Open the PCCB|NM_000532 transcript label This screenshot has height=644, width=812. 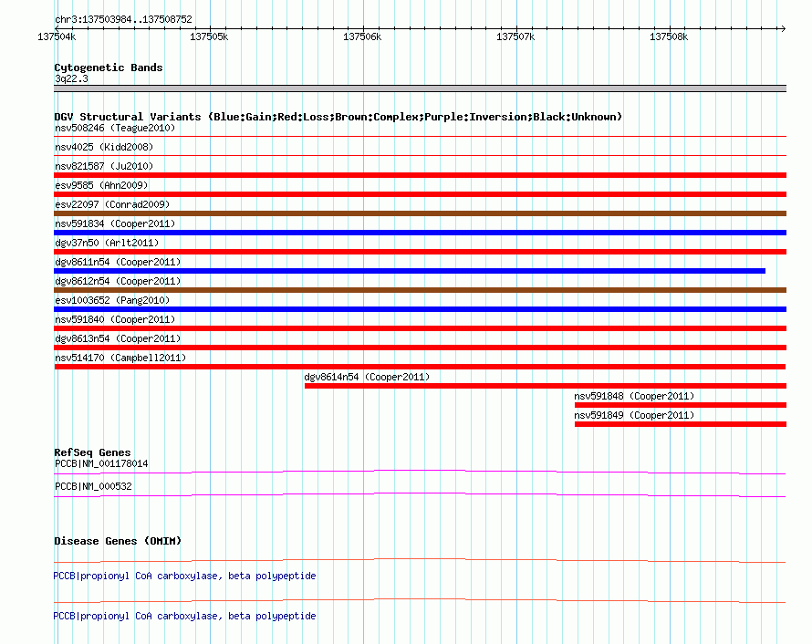93,486
